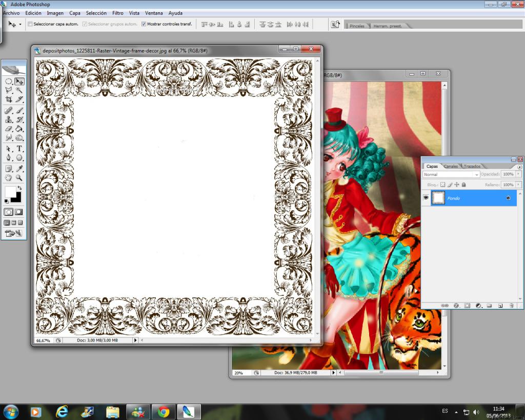
Task: Open the Move tool preset picker arrow
Action: tap(20, 25)
